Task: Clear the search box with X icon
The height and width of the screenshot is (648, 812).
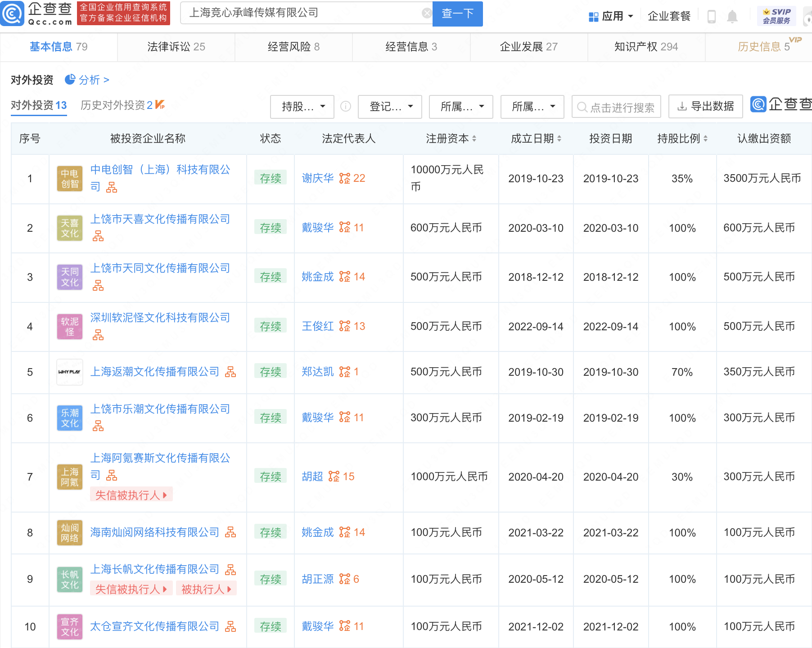Action: [x=426, y=13]
